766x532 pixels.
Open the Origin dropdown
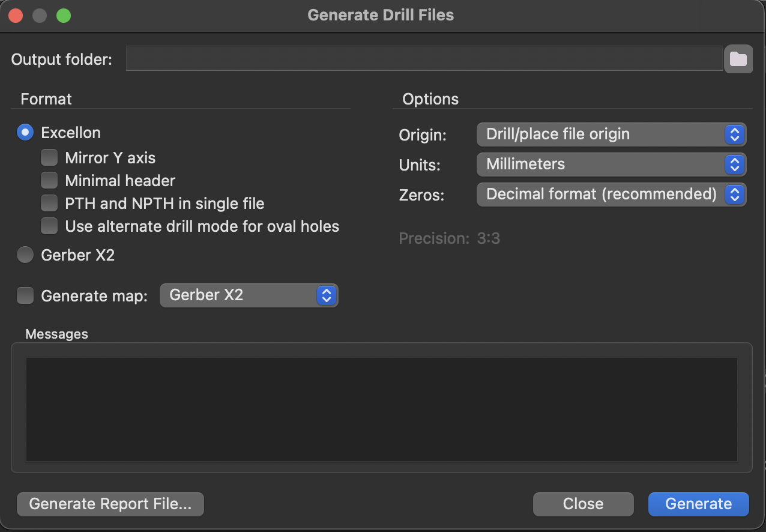click(611, 135)
